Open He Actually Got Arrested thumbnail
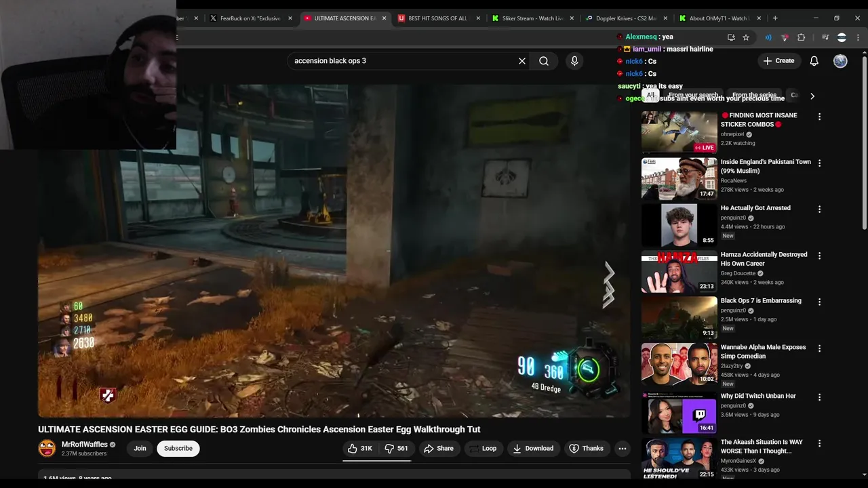Image resolution: width=868 pixels, height=488 pixels. [x=679, y=224]
